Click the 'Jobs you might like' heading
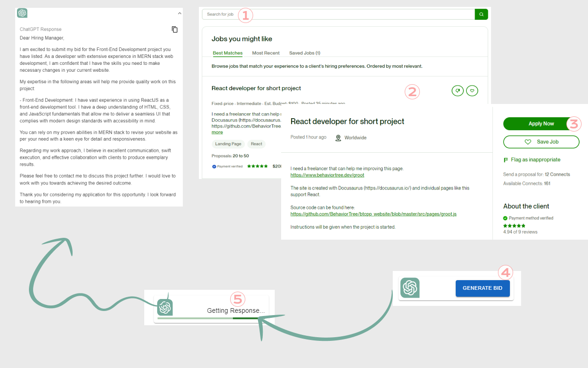This screenshot has width=588, height=368. point(242,39)
